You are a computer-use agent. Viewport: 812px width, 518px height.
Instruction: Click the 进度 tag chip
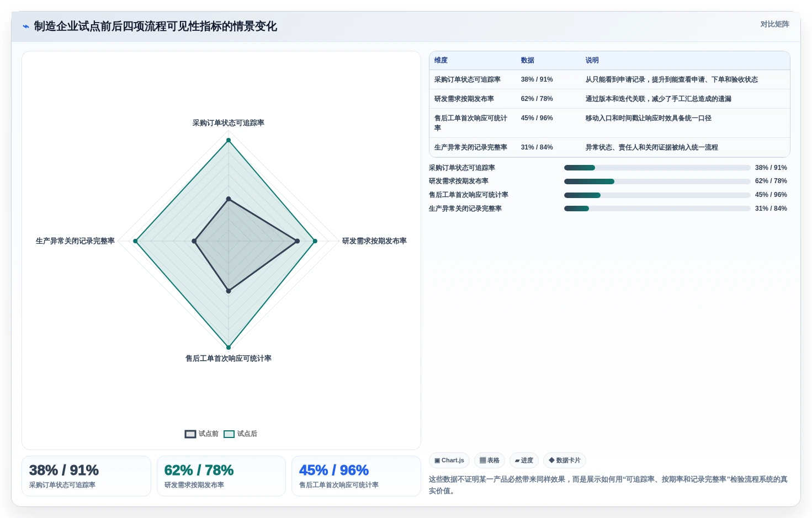coord(524,461)
